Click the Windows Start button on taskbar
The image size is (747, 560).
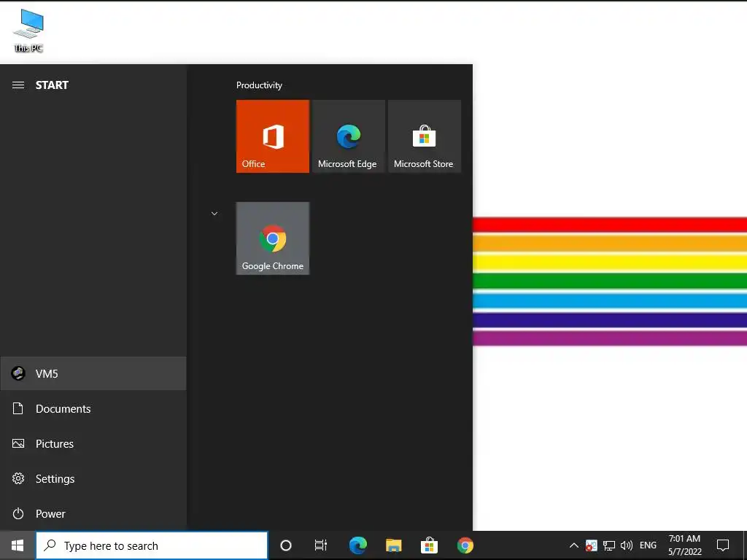coord(18,545)
